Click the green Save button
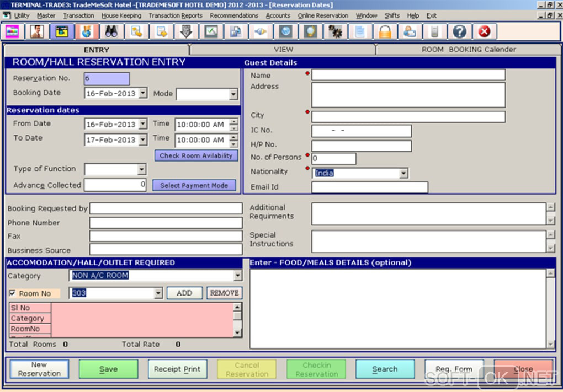Screen dimensions: 563x392 coord(108,369)
